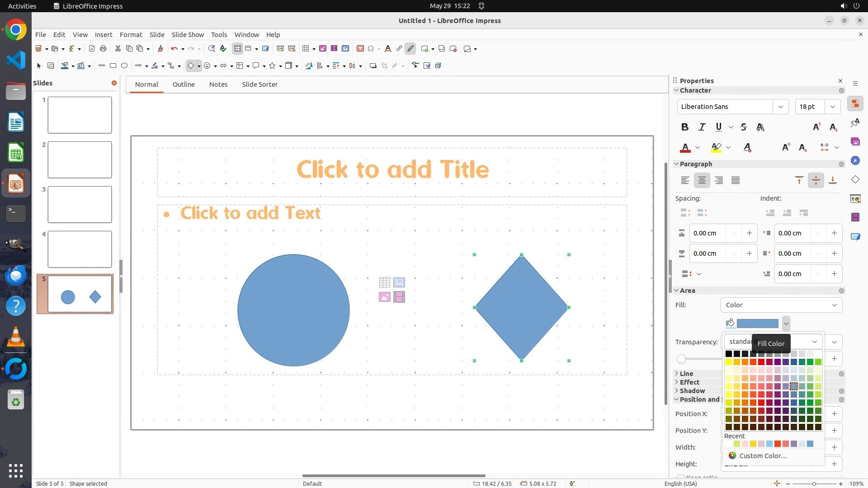Select the Rectangle drawing tool
Viewport: 868px width, 488px height.
tap(113, 66)
